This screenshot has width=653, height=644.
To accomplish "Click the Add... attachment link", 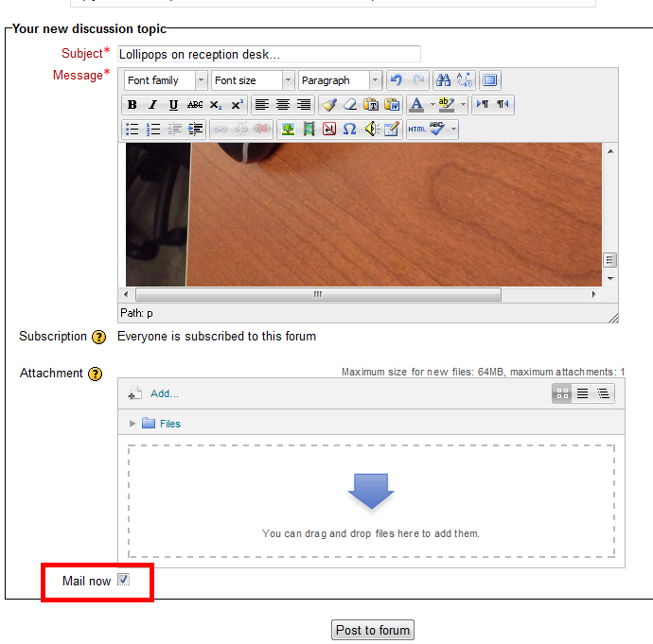I will point(164,393).
